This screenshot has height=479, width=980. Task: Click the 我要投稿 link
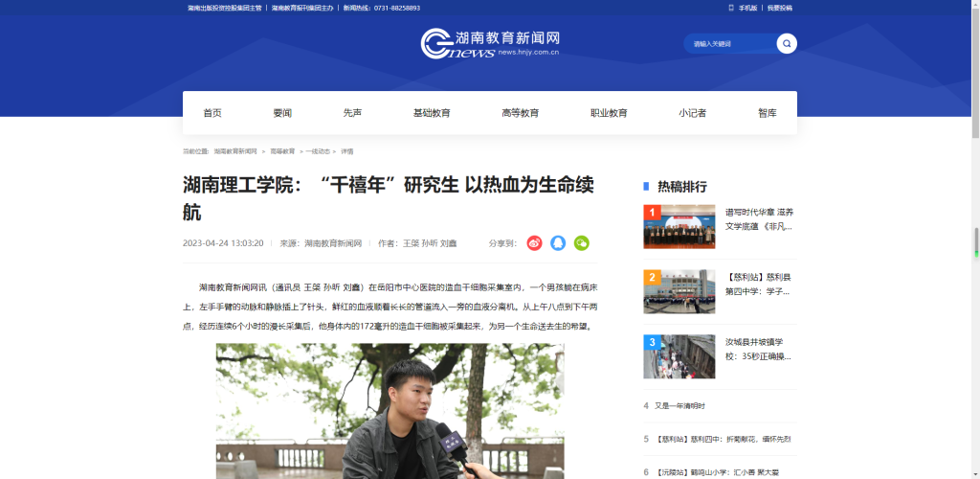(779, 8)
